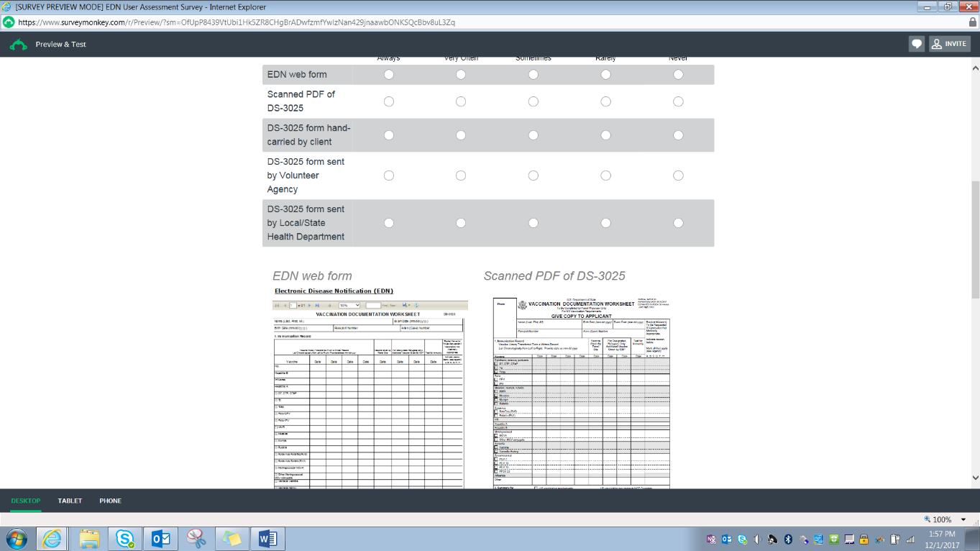Select Sometimes for Scanned PDF of DS-3025
980x551 pixels.
533,101
